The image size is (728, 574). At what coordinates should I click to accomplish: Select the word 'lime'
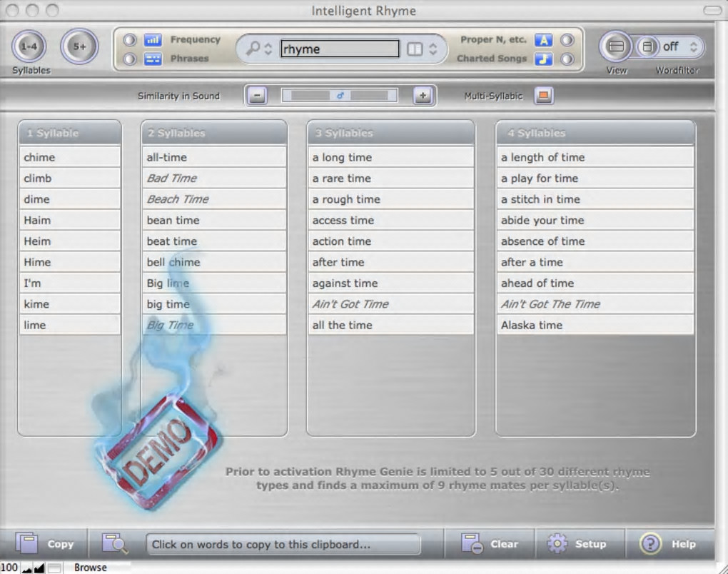tap(70, 325)
